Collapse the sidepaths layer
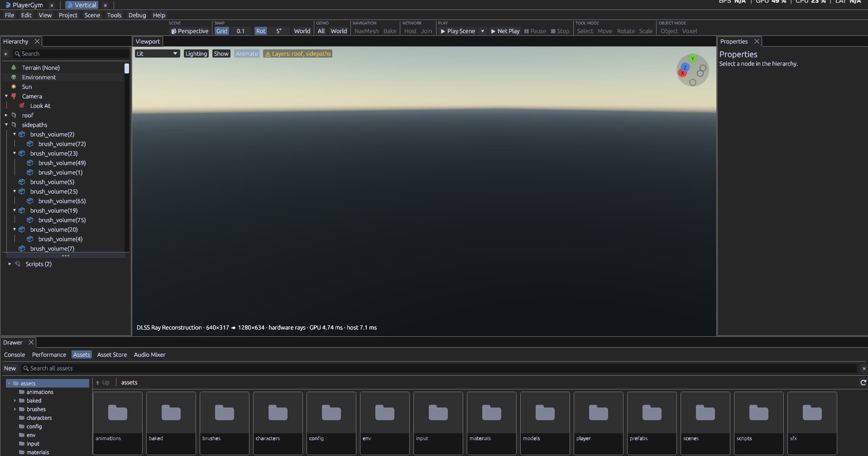Viewport: 868px width, 456px height. pos(6,125)
